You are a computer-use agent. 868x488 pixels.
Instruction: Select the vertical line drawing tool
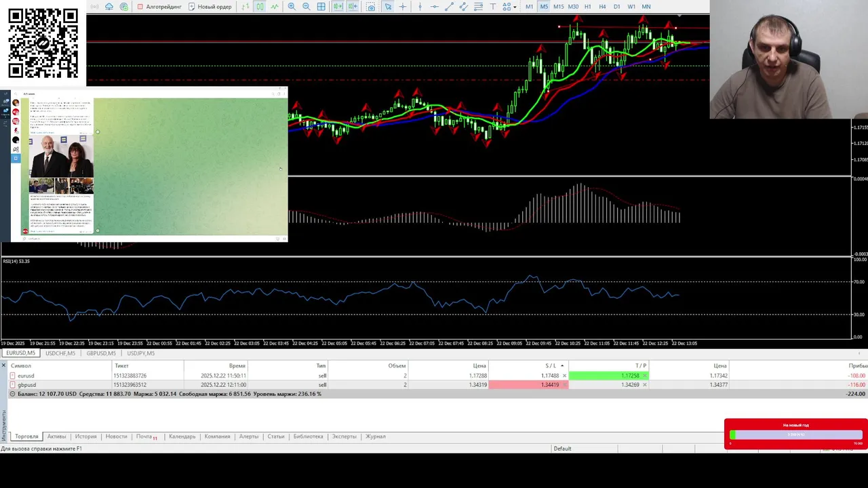click(420, 6)
